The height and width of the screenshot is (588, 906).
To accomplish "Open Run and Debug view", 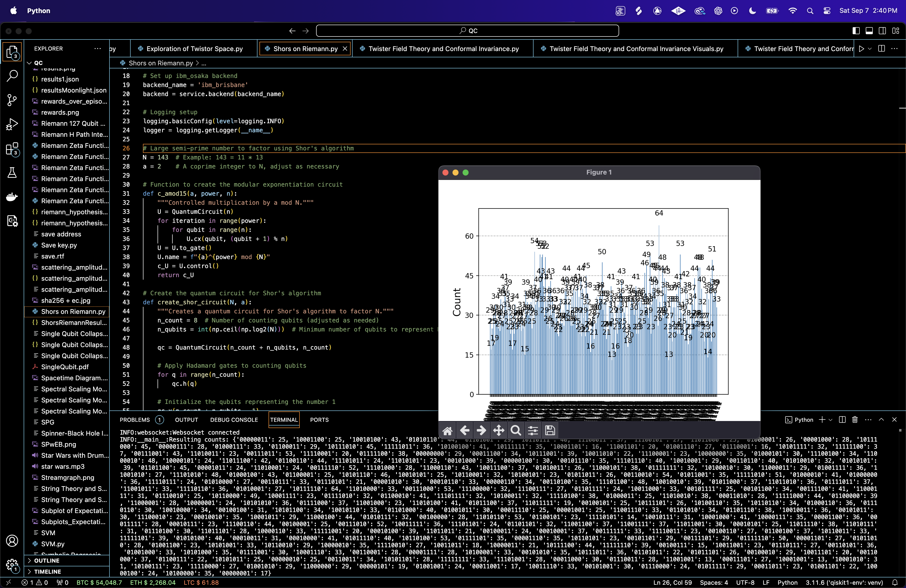I will 12,124.
